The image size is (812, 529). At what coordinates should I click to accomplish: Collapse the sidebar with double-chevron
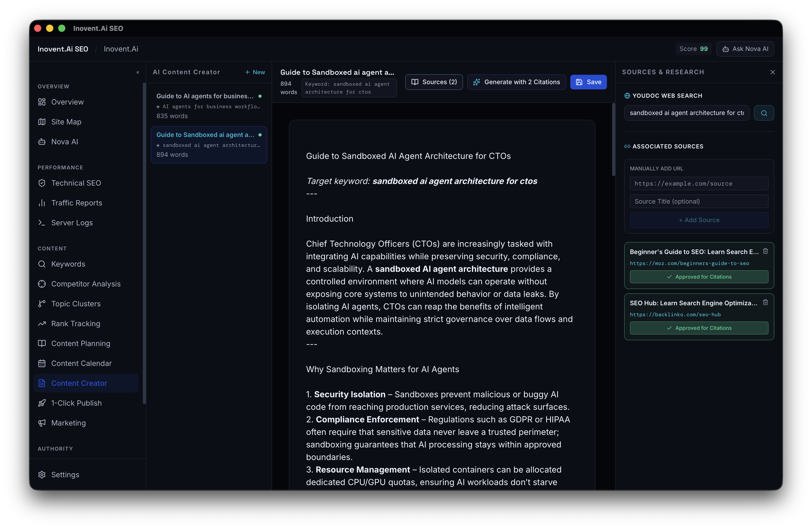click(x=138, y=72)
